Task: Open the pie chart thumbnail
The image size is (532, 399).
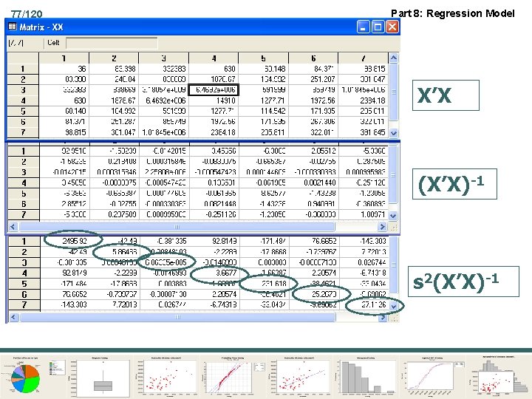Action: 33,376
